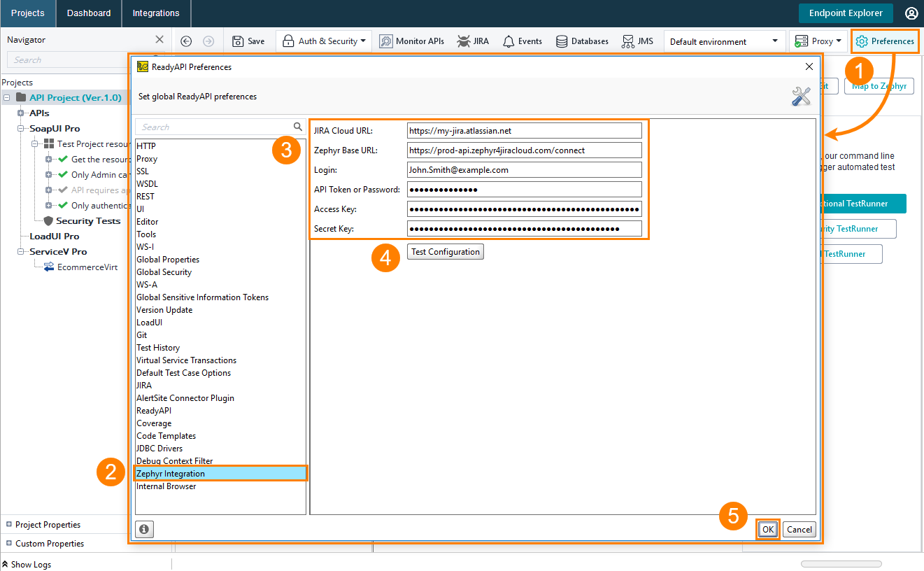
Task: Click the navigate forward arrow icon
Action: (x=208, y=41)
